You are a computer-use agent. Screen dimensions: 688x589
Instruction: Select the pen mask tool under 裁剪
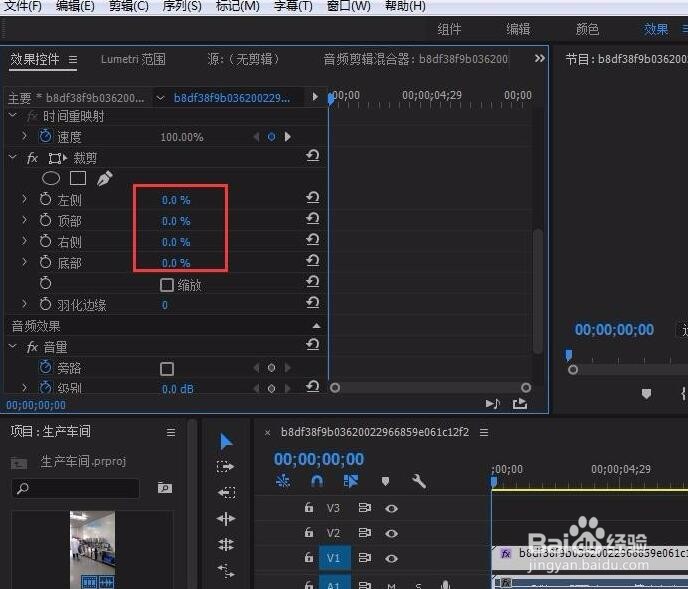pos(104,178)
